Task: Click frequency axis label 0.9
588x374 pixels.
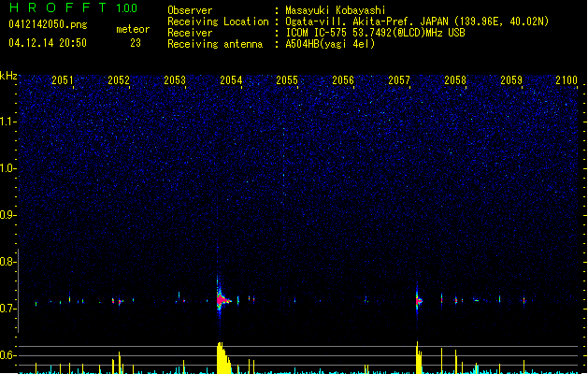Action: [7, 215]
